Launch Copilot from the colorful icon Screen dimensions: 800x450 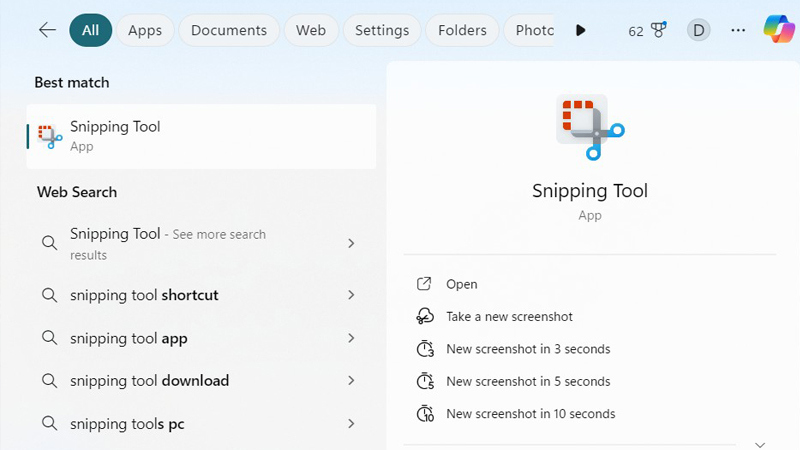pyautogui.click(x=779, y=29)
